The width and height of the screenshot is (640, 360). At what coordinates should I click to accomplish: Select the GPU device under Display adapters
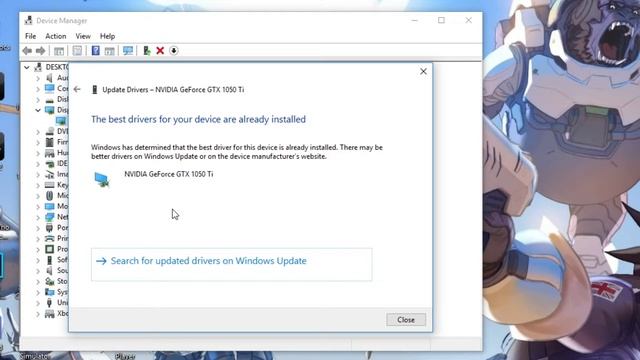(x=61, y=120)
